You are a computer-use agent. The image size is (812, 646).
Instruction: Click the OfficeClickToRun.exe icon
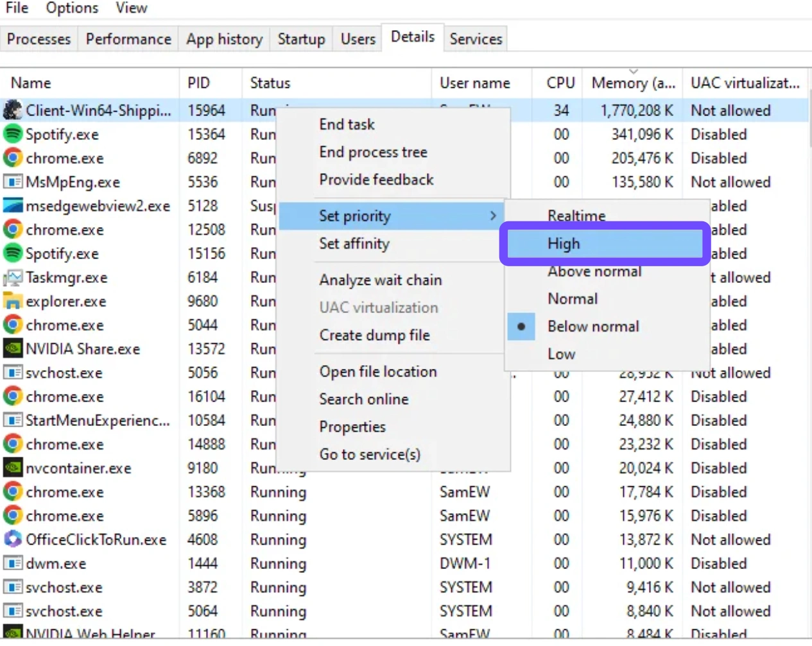(x=12, y=540)
